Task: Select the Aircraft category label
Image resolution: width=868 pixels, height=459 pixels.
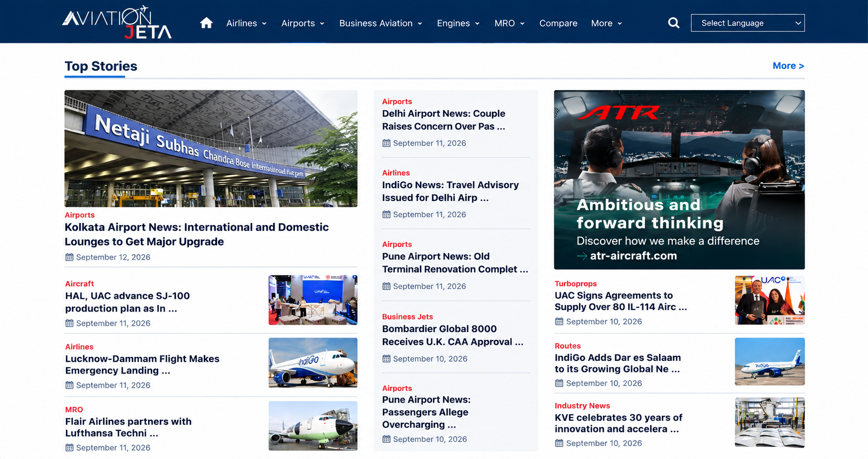Action: 80,284
